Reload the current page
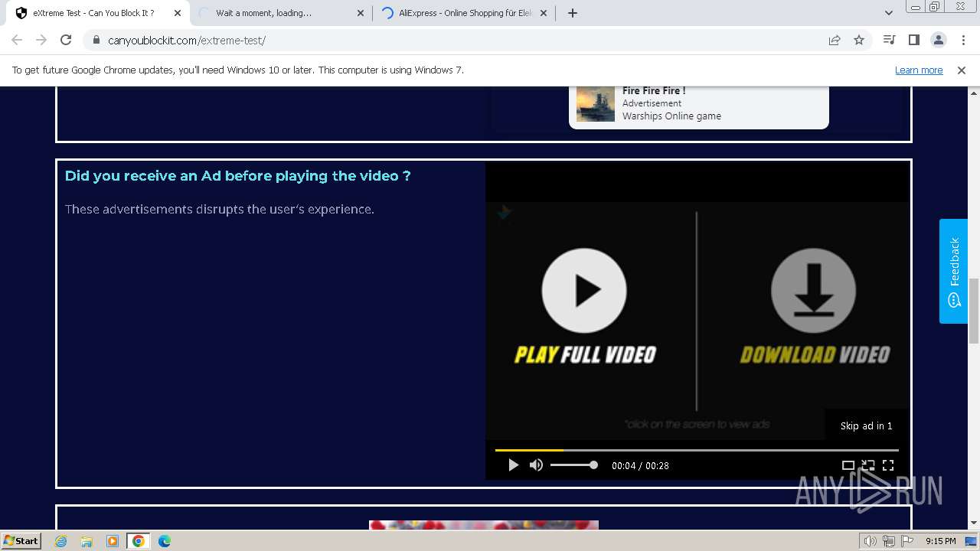Image resolution: width=980 pixels, height=551 pixels. pyautogui.click(x=66, y=40)
